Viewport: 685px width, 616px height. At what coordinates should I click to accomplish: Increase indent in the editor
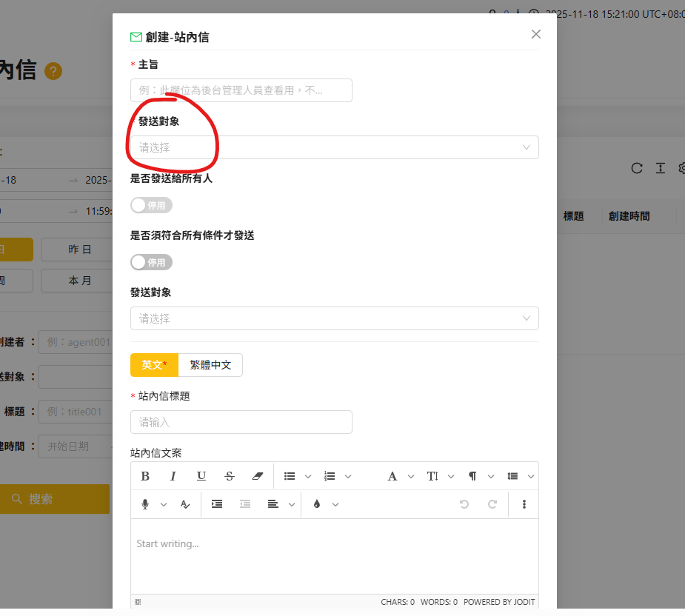coord(217,504)
